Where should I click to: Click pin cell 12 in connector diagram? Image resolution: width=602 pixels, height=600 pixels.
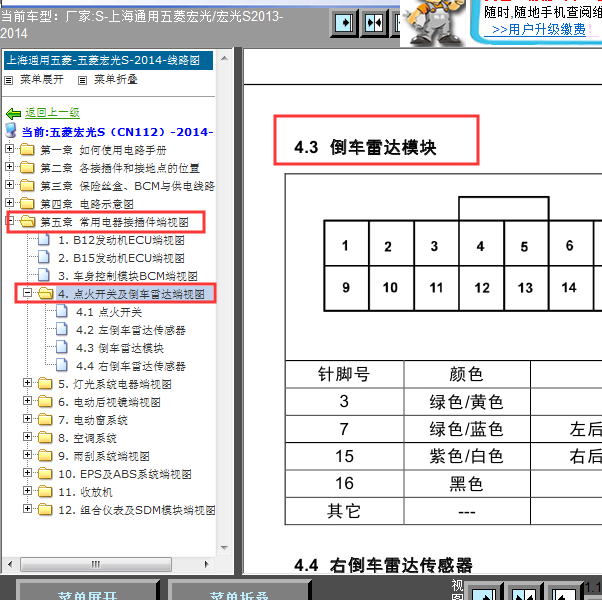tap(481, 288)
